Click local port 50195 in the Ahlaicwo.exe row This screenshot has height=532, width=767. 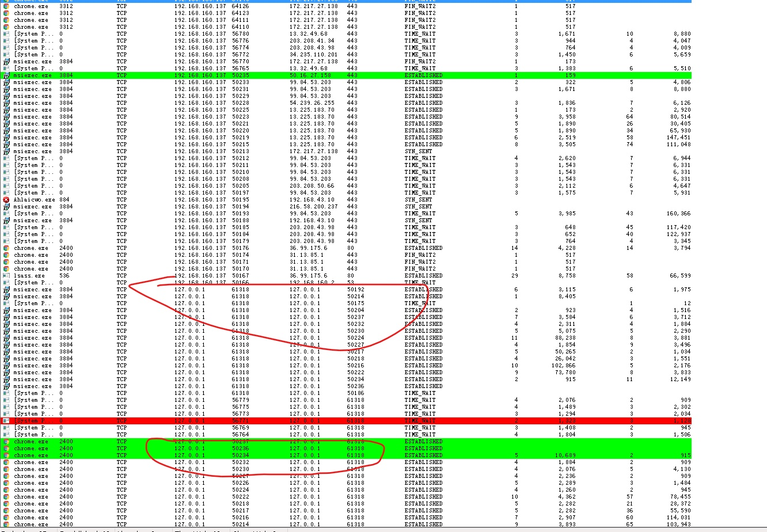(x=241, y=199)
